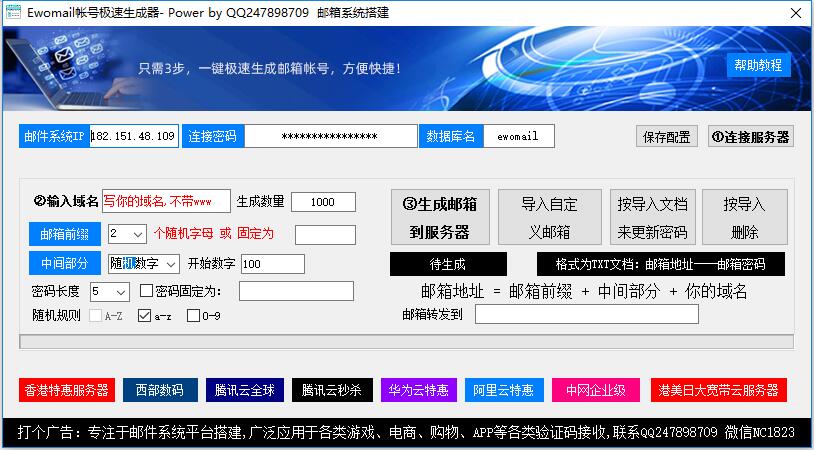Image resolution: width=814 pixels, height=450 pixels.
Task: Click 按导入文档来更新密码 button
Action: click(653, 217)
